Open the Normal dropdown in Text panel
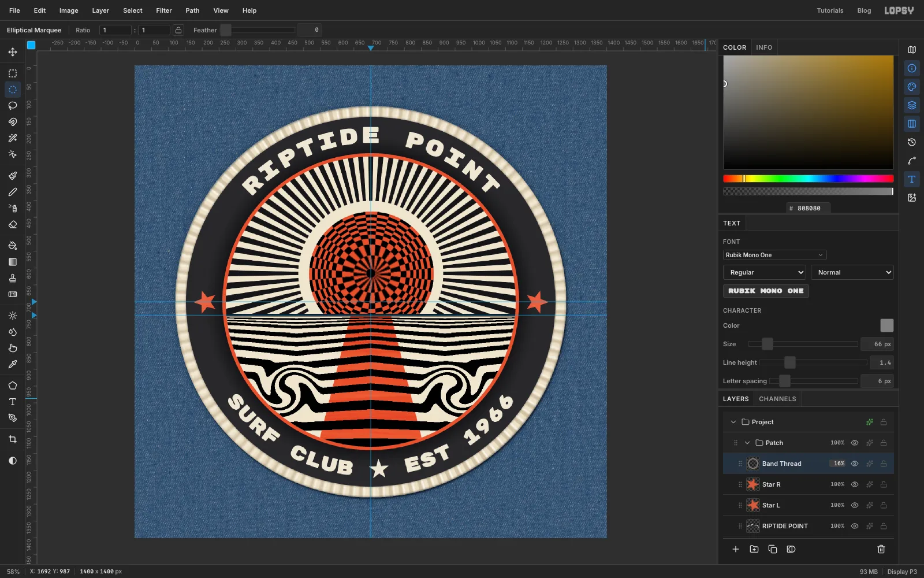Viewport: 924px width, 578px height. [852, 272]
